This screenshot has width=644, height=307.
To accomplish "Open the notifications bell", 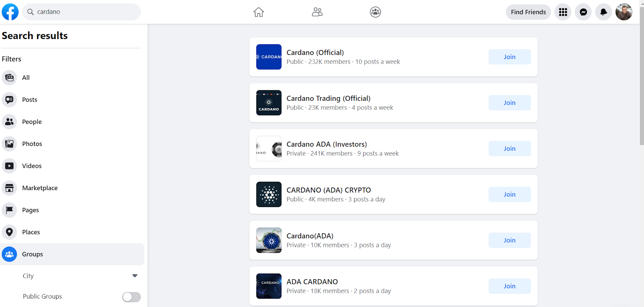I will pos(604,12).
